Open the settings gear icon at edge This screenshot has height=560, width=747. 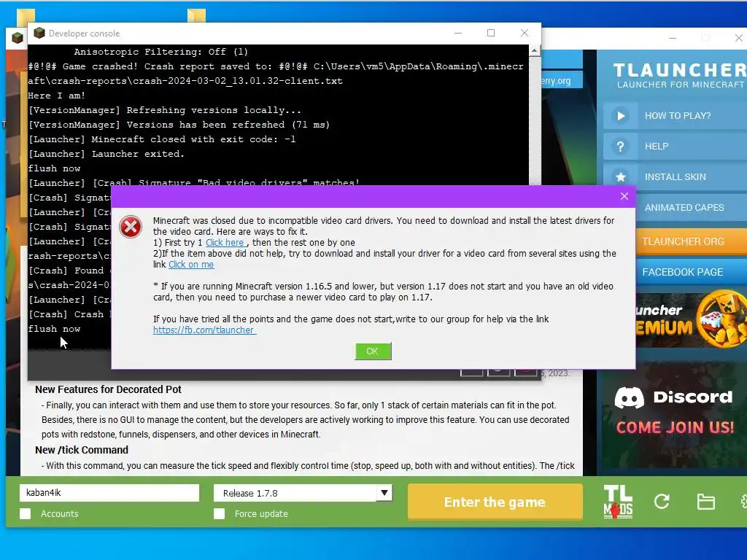click(744, 502)
